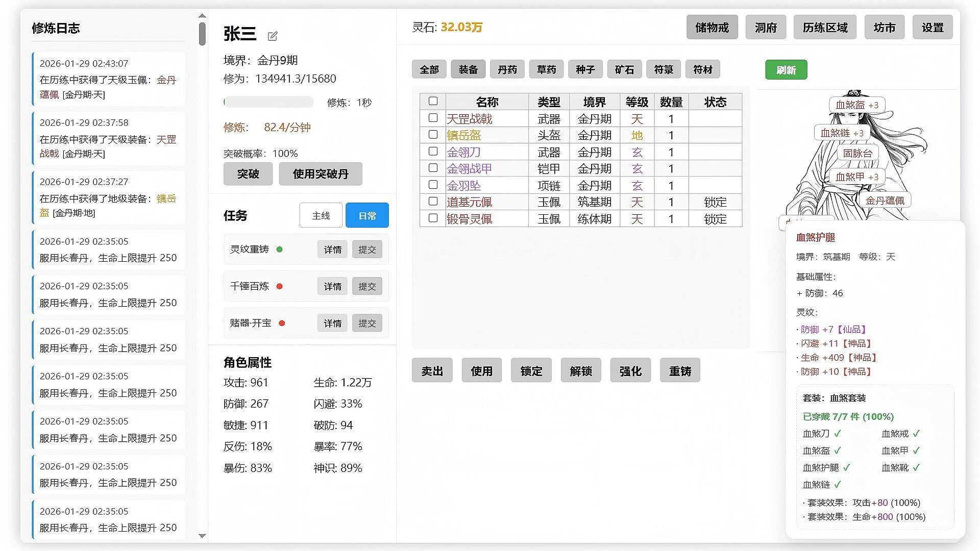980x551 pixels.
Task: Click the log scrollbar up arrow
Action: [x=202, y=16]
